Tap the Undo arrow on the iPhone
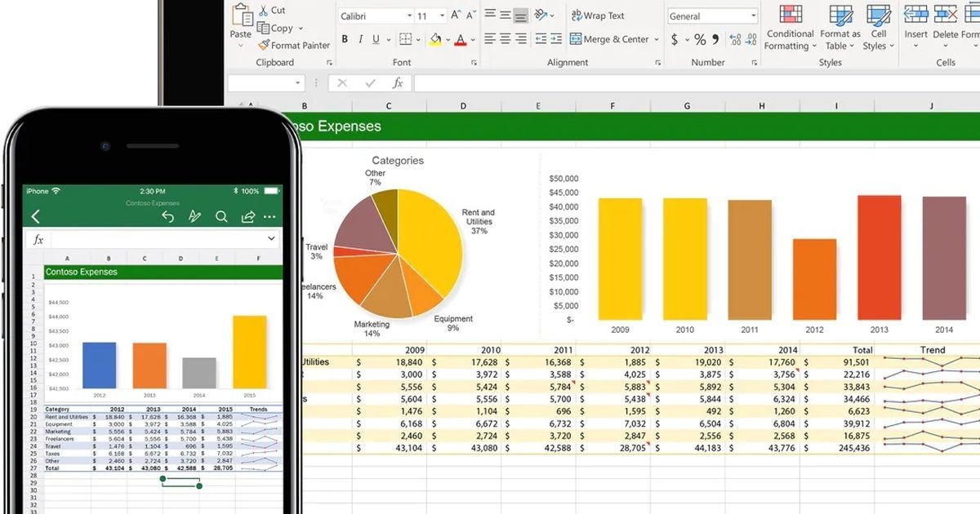 tap(167, 216)
